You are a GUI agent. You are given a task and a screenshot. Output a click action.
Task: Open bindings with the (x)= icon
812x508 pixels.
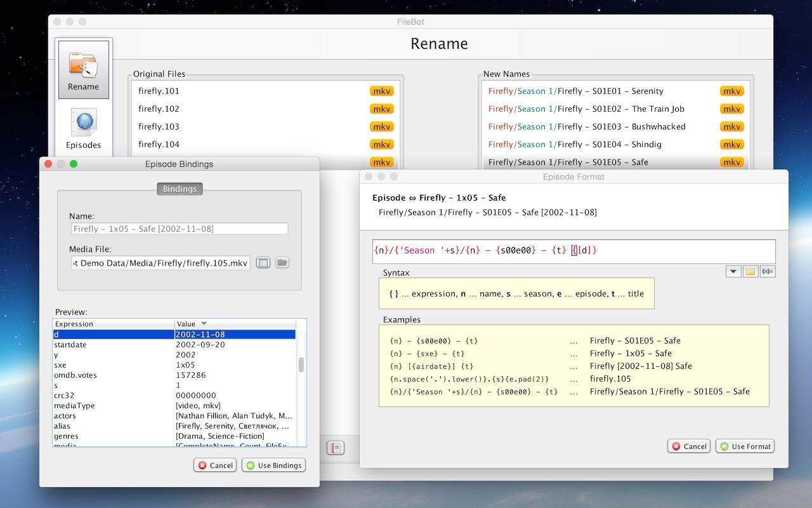tap(768, 272)
